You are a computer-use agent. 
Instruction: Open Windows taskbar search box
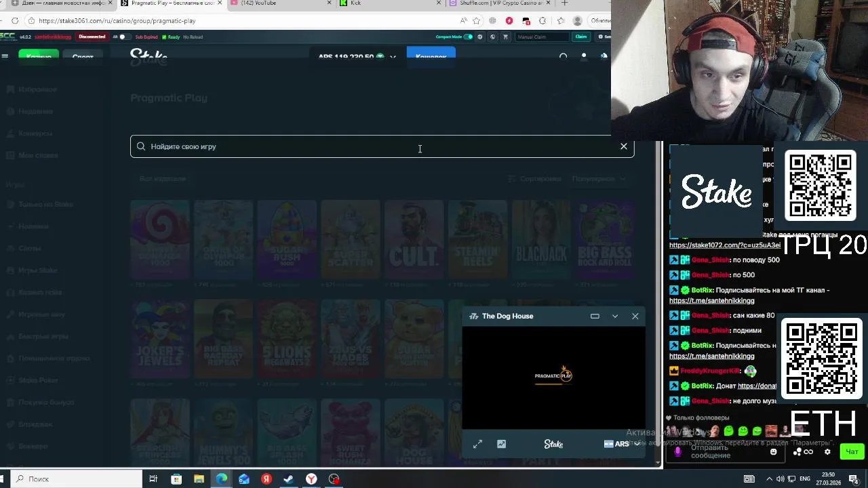pyautogui.click(x=75, y=479)
